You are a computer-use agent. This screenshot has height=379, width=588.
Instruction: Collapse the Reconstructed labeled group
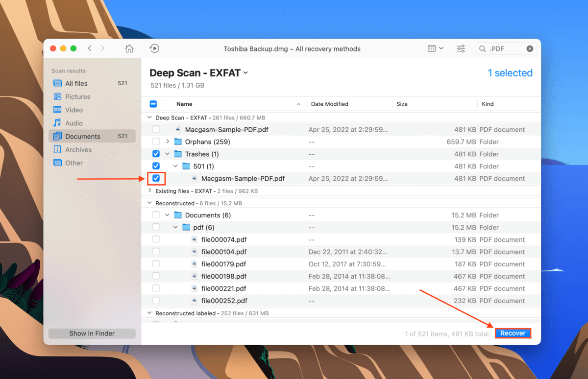[150, 313]
